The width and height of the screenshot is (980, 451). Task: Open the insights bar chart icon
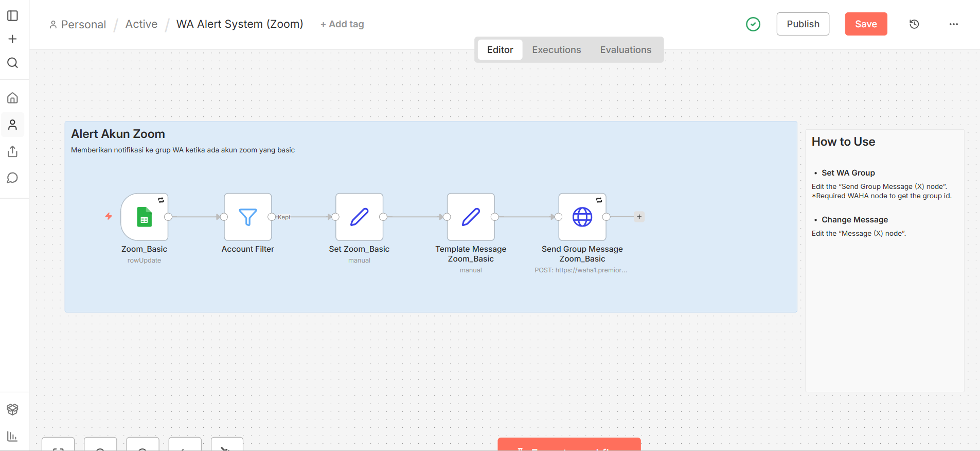[13, 436]
